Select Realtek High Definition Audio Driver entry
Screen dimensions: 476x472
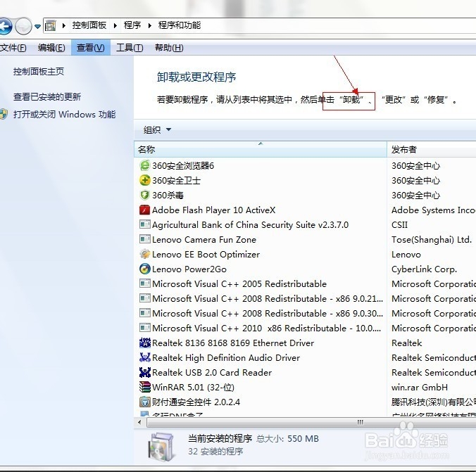point(226,357)
